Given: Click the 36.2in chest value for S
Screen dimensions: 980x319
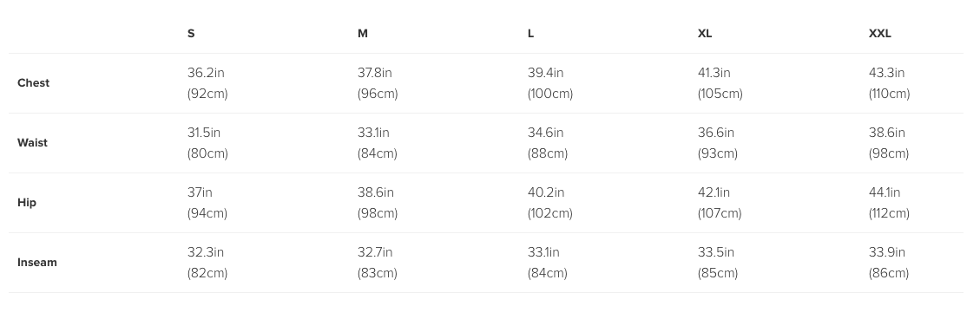Looking at the screenshot, I should (206, 73).
